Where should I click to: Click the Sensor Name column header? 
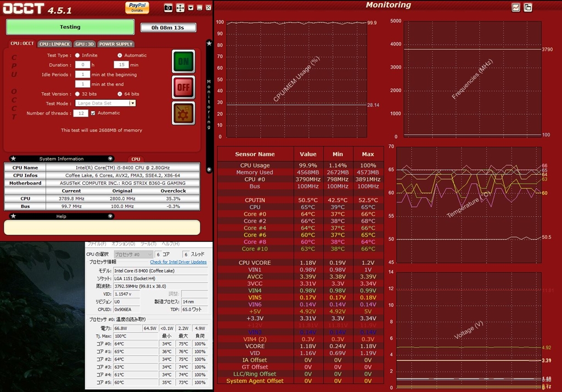[x=255, y=154]
